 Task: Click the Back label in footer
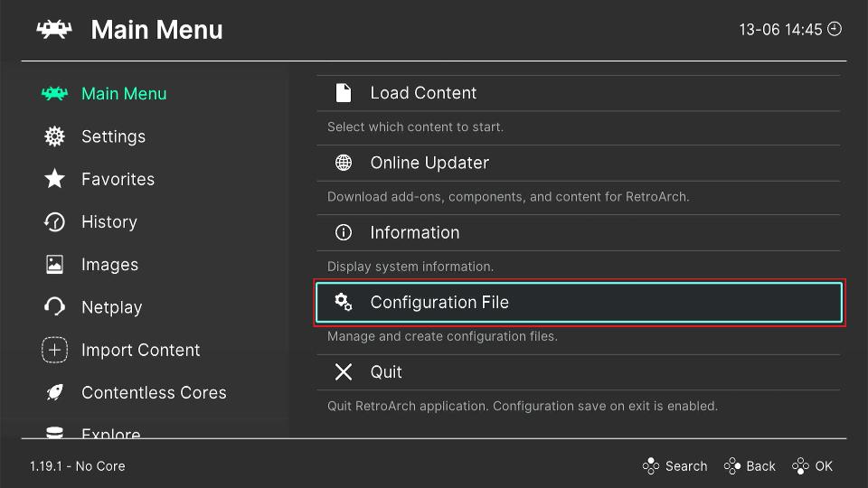[x=760, y=466]
